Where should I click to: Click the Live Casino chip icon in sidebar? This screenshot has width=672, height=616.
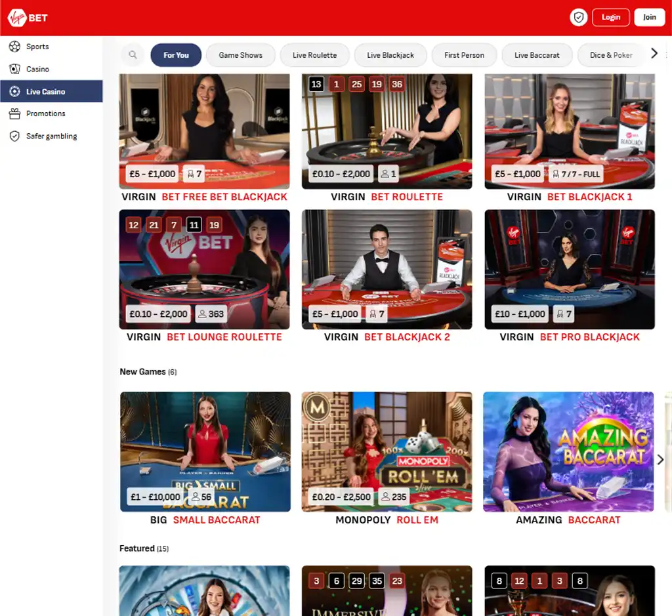tap(14, 91)
